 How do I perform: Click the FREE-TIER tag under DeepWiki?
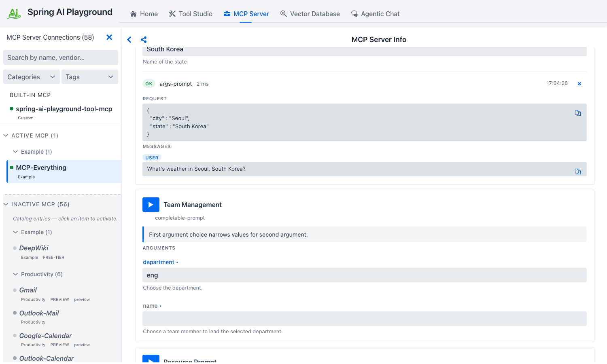coord(54,258)
